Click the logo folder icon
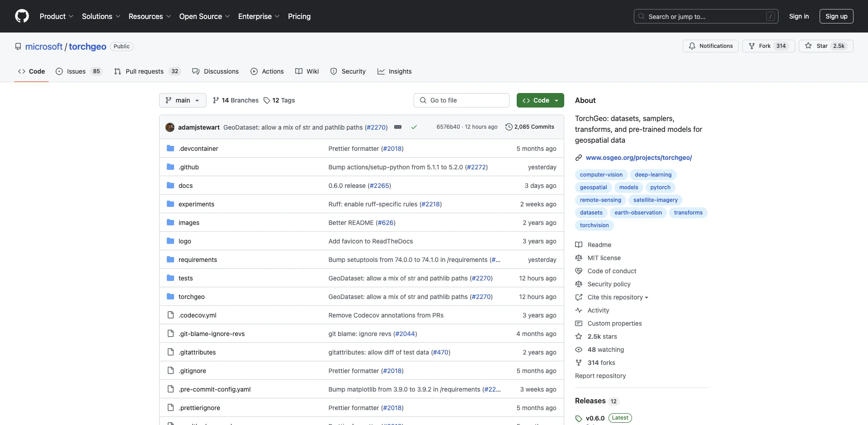The height and width of the screenshot is (425, 868). (x=170, y=241)
